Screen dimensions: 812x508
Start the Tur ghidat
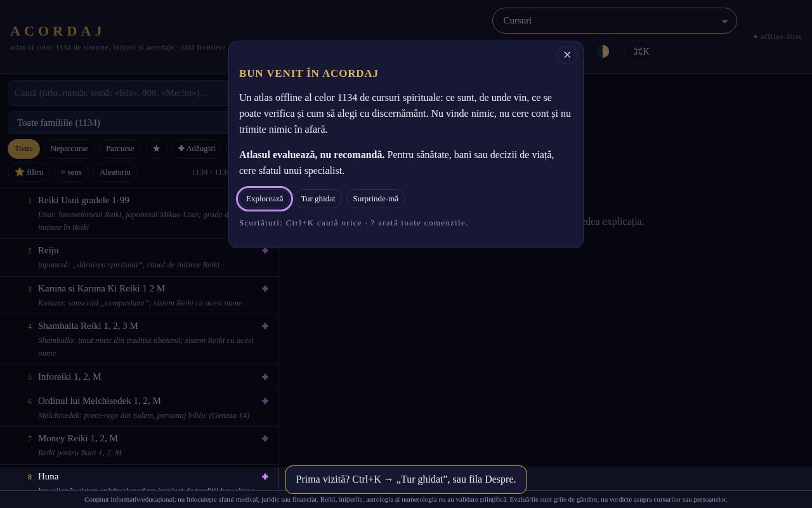point(318,199)
